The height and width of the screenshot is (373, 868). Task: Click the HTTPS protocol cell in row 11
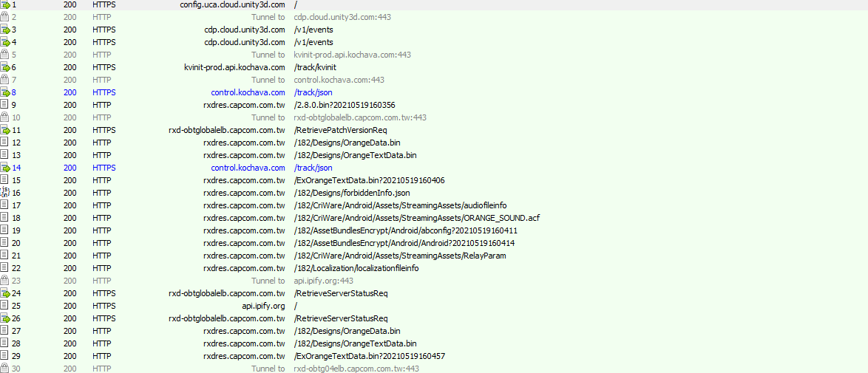pos(104,130)
